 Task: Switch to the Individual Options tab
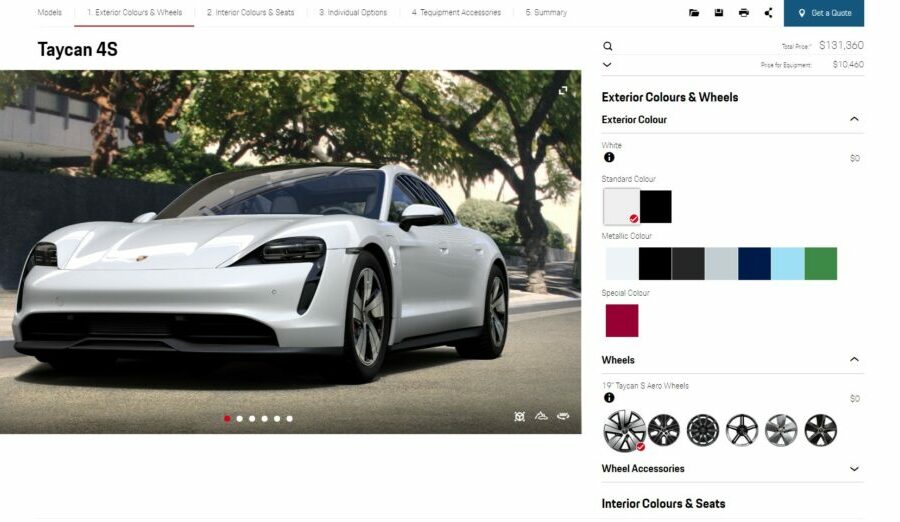click(x=353, y=12)
